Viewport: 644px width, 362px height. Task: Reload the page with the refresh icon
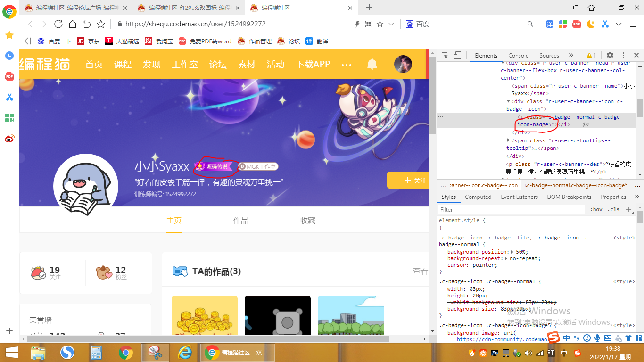(x=58, y=24)
